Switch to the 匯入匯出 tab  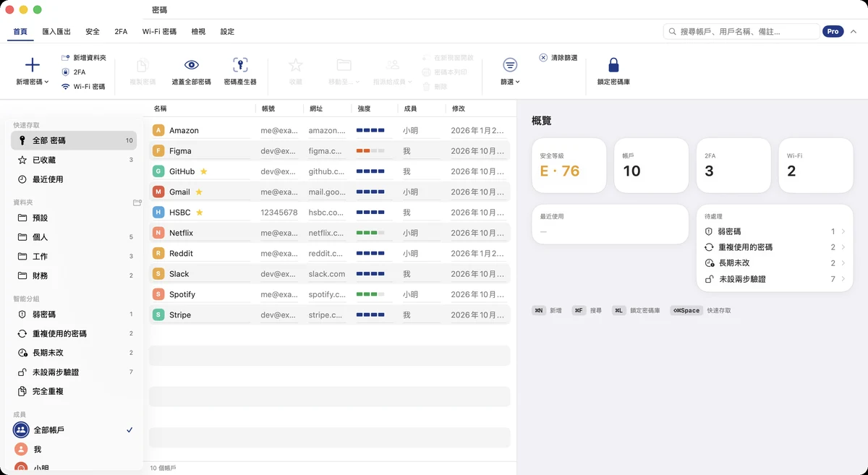click(x=56, y=32)
